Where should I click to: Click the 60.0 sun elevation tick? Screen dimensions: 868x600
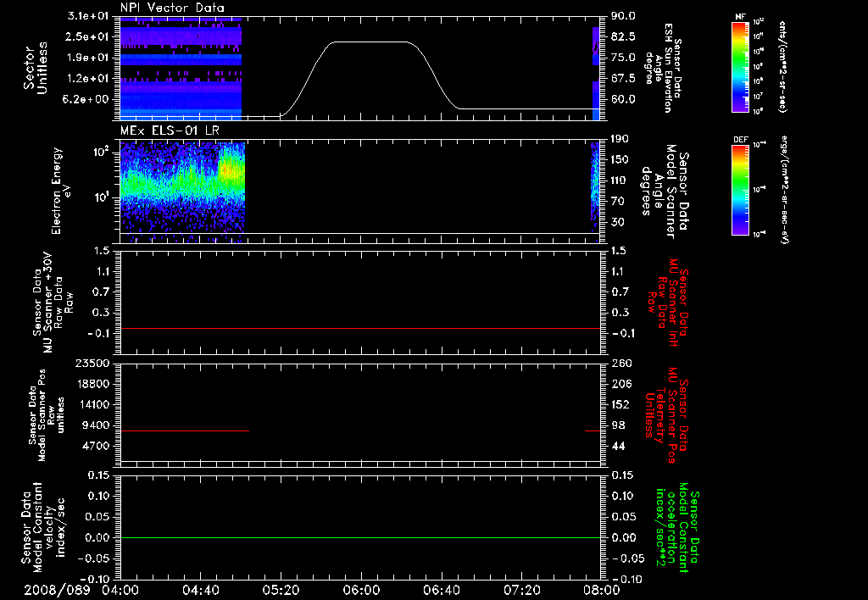pyautogui.click(x=624, y=99)
